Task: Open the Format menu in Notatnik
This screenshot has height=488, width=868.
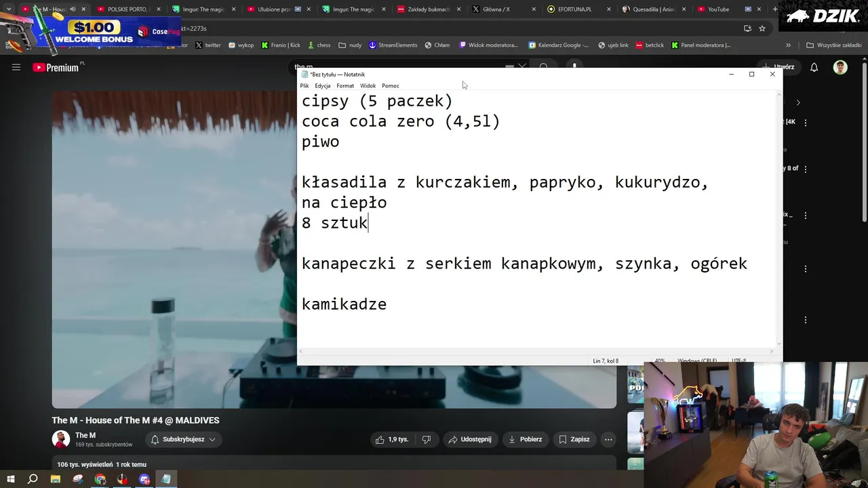Action: 345,85
